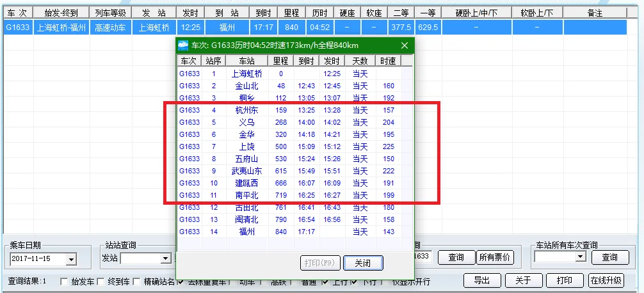The height and width of the screenshot is (293, 644).
Task: Click the 上海虹桥-福州 cell in main table
Action: click(61, 28)
